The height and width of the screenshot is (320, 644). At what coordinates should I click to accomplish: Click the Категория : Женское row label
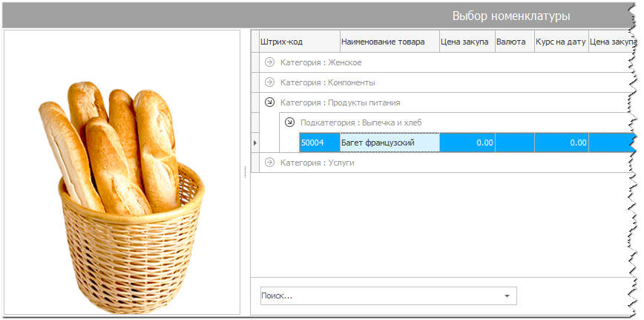click(321, 62)
